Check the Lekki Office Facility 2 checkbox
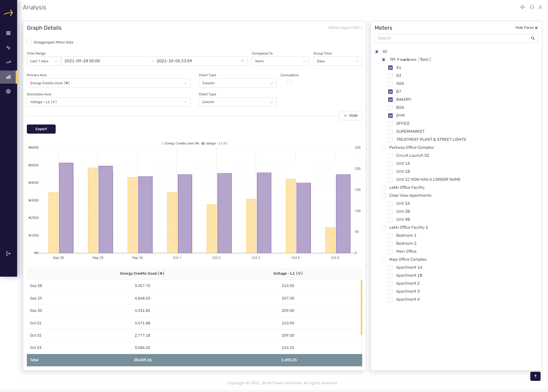 tap(384, 228)
